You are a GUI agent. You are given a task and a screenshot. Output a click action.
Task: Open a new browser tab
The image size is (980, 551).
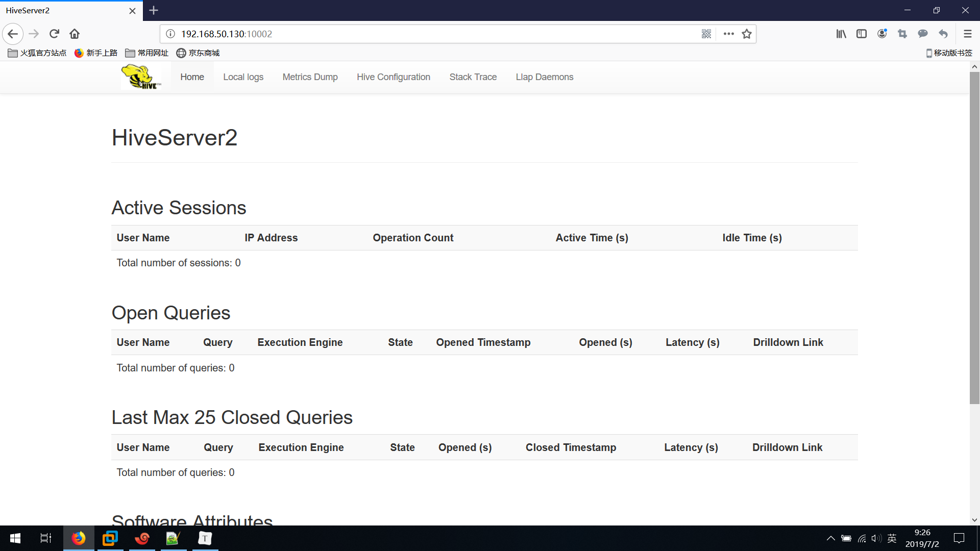coord(154,10)
